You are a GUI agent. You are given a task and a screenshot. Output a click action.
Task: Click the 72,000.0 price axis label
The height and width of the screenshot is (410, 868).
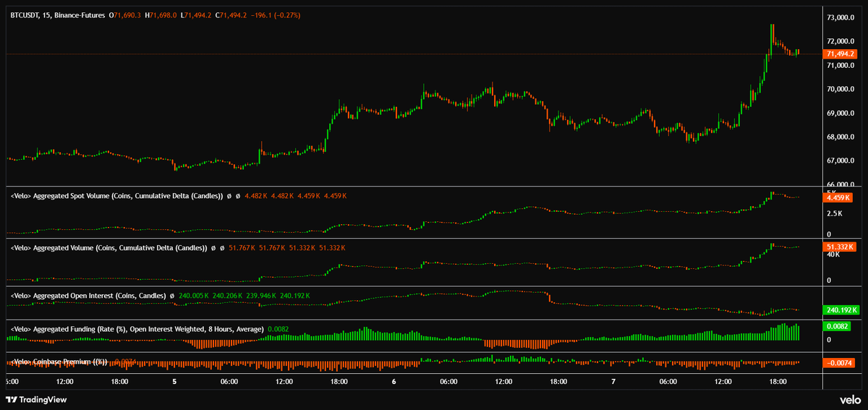point(841,42)
